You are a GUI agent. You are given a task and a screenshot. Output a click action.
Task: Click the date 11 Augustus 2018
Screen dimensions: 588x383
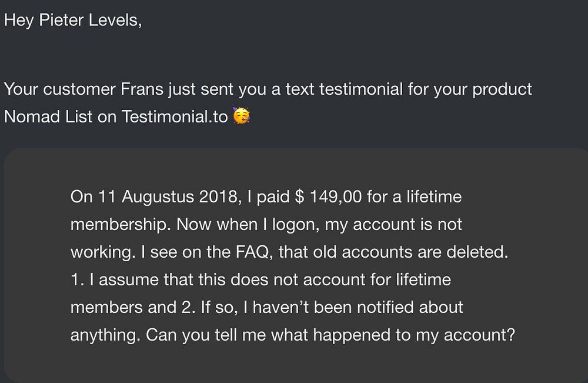(x=168, y=197)
